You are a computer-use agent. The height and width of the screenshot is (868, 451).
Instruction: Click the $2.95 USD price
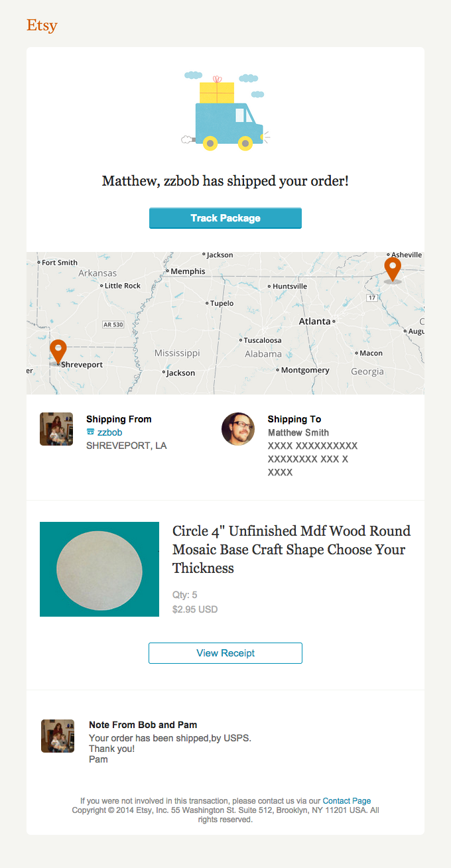pyautogui.click(x=195, y=609)
